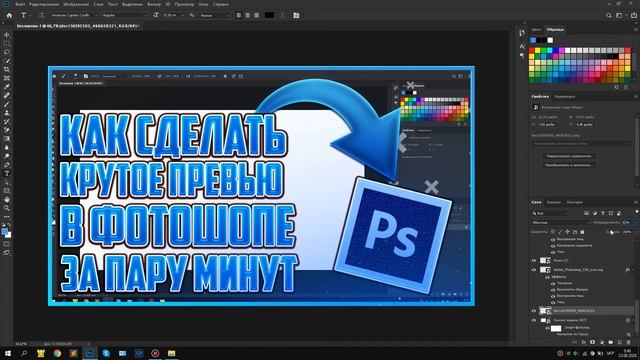Toggle visibility of Тиснение effect
The height and width of the screenshot is (360, 640).
point(553,283)
